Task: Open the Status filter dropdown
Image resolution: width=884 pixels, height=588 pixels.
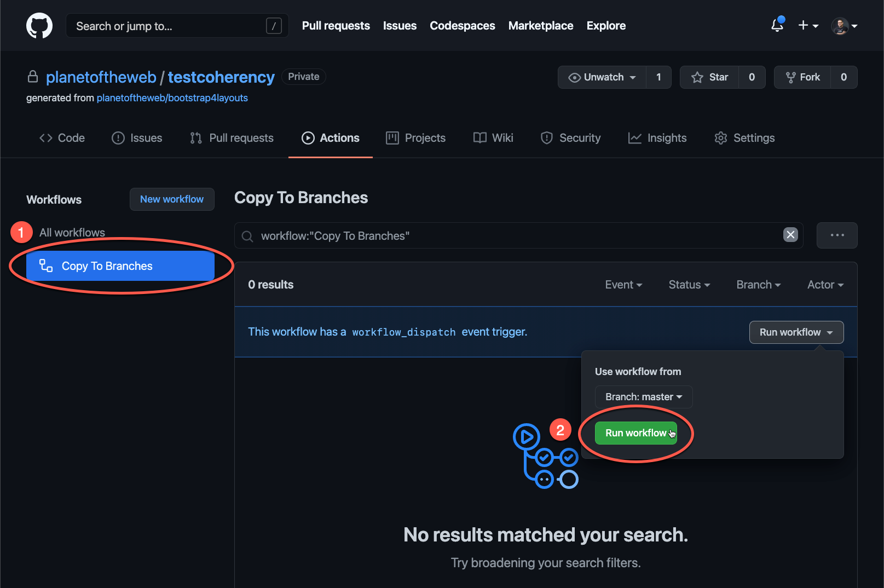Action: click(x=689, y=285)
